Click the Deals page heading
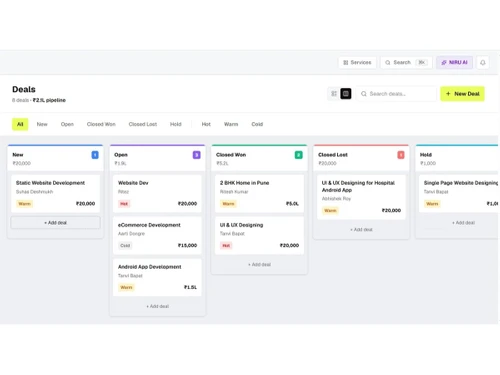 coord(24,89)
